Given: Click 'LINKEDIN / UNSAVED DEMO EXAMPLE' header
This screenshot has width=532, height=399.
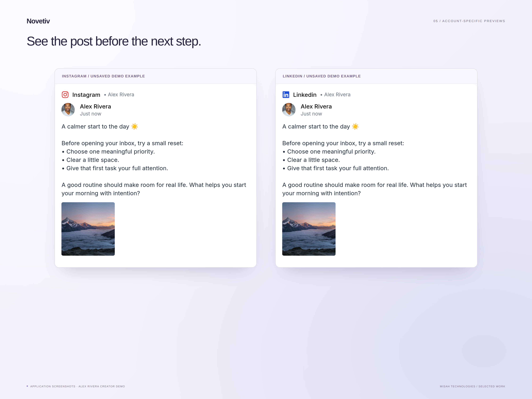Looking at the screenshot, I should 322,76.
